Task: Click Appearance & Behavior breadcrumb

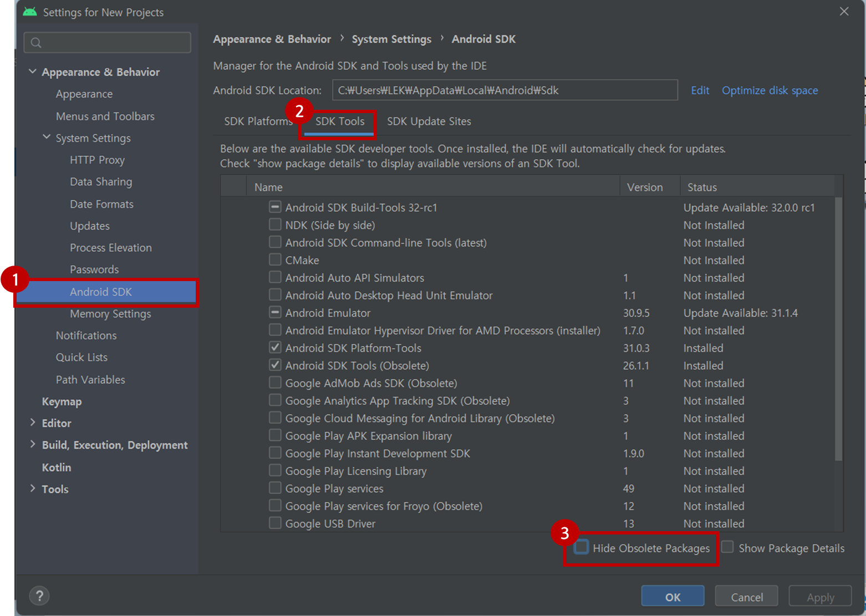Action: pos(272,39)
